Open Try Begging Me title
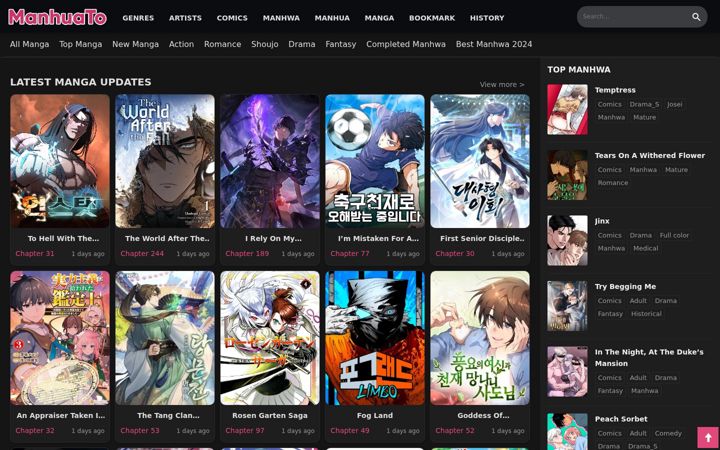 625,287
